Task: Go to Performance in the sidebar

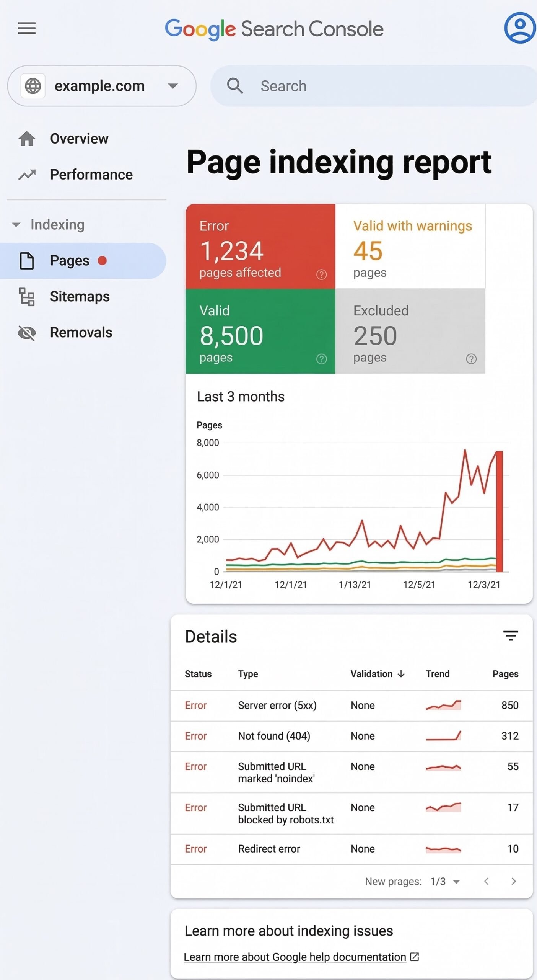Action: [91, 175]
